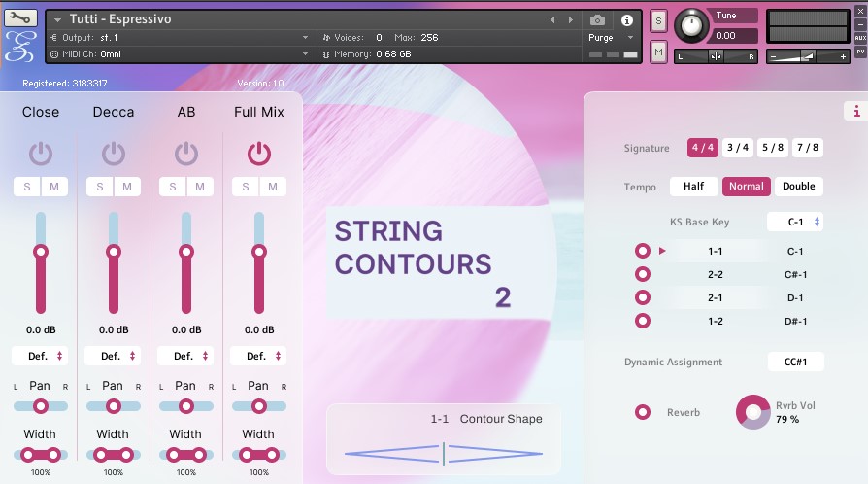The height and width of the screenshot is (484, 868).
Task: Toggle the Reverb on/off button
Action: pyautogui.click(x=643, y=412)
